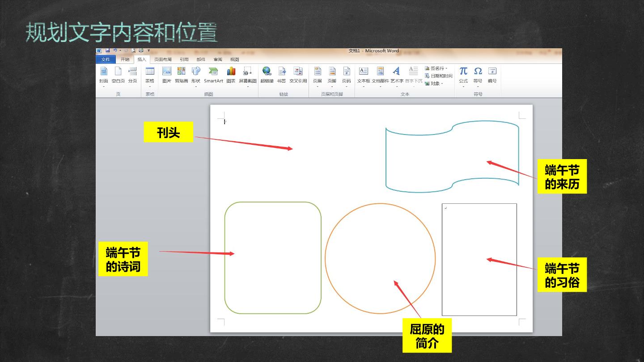Insert a 封面 cover page
The width and height of the screenshot is (644, 362).
tap(104, 76)
